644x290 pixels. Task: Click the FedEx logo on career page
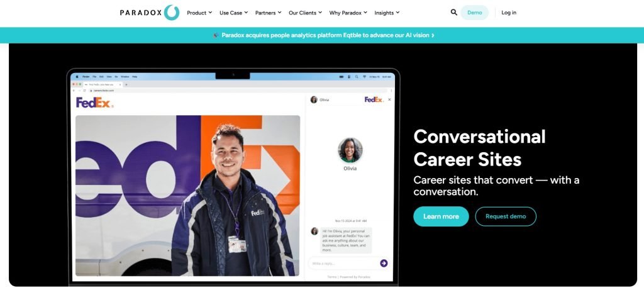tap(94, 103)
